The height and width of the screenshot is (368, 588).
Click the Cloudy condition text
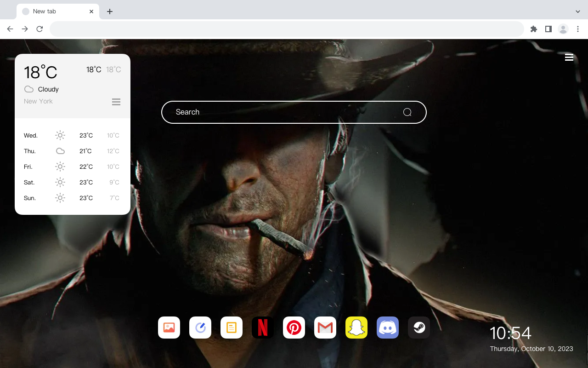(x=48, y=89)
